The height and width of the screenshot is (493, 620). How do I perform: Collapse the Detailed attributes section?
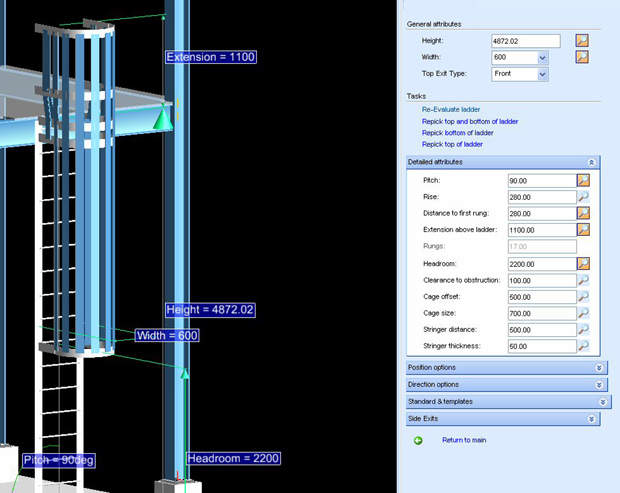pyautogui.click(x=591, y=162)
